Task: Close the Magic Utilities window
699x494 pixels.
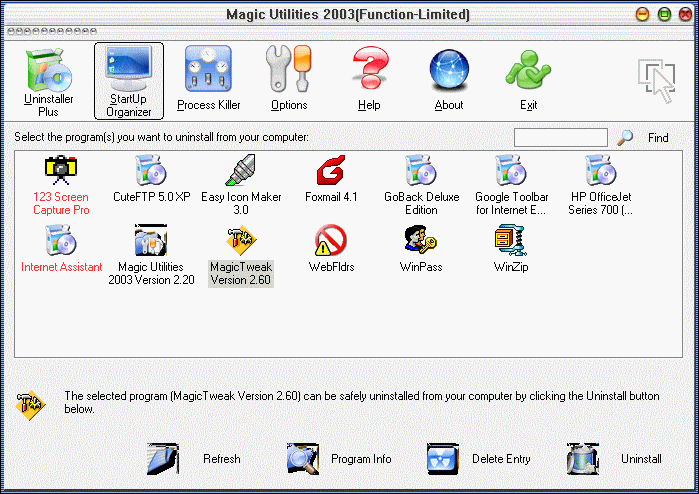Action: [x=686, y=14]
